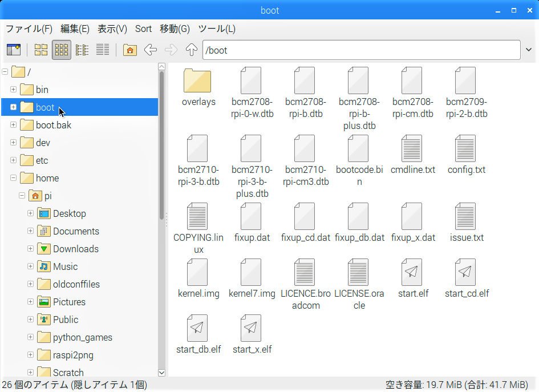Open the 移動(G) menu
539x392 pixels.
coord(175,29)
